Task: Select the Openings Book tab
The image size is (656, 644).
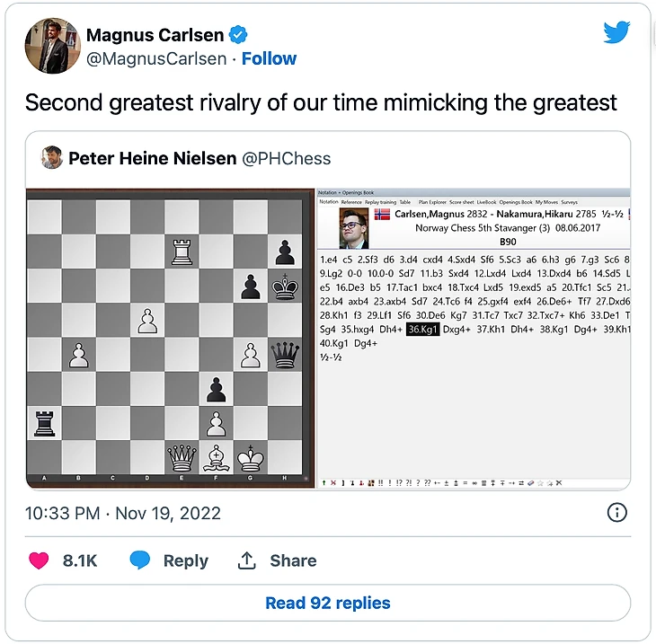Action: point(516,202)
